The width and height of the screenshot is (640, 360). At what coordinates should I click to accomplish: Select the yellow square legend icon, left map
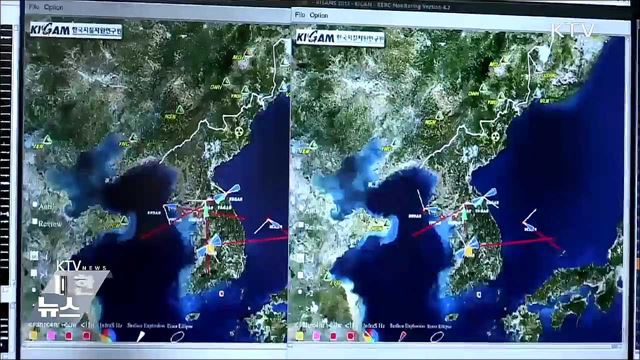pyautogui.click(x=34, y=335)
